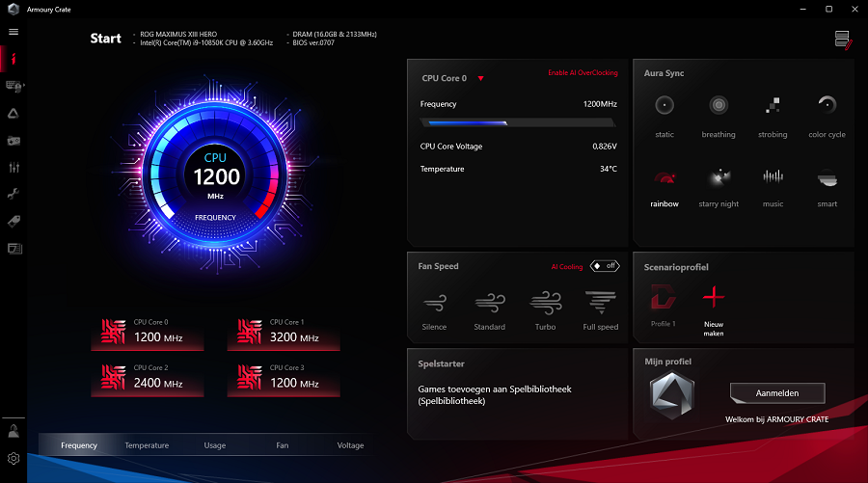Click the Spelstarter panel heading
This screenshot has height=483, width=868.
pyautogui.click(x=441, y=364)
